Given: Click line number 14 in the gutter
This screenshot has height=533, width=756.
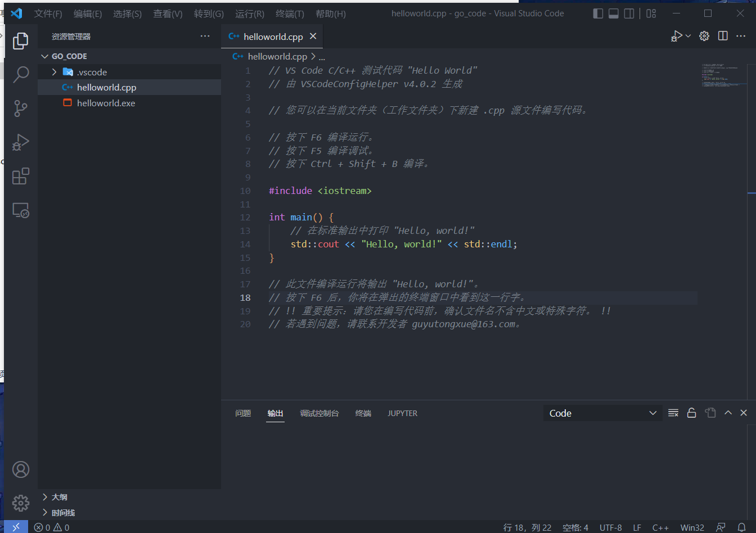Looking at the screenshot, I should (x=245, y=244).
